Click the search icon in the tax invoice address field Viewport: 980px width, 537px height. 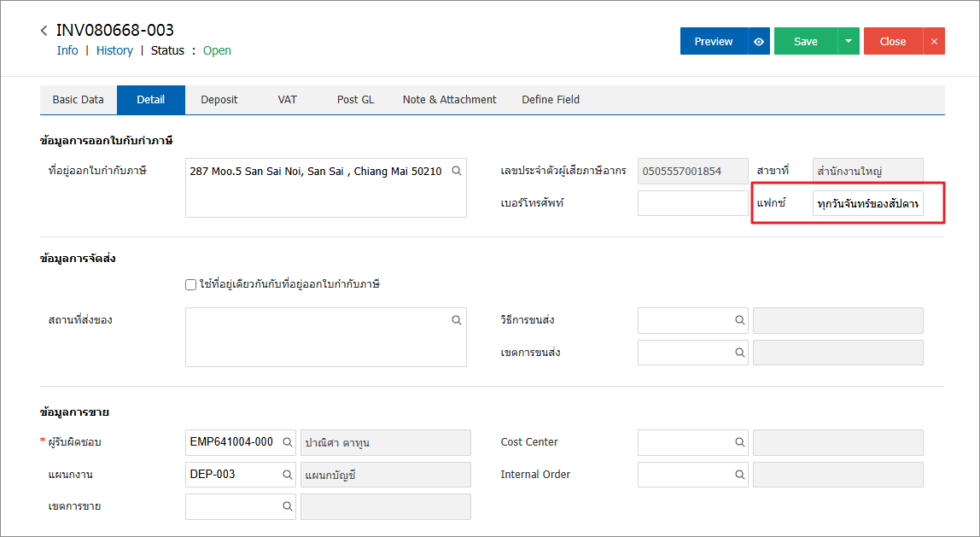457,171
